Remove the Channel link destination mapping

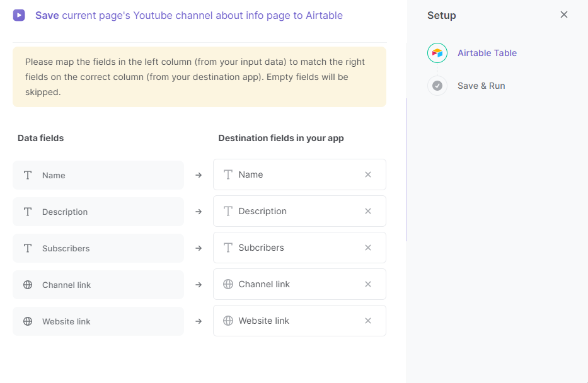pos(368,284)
